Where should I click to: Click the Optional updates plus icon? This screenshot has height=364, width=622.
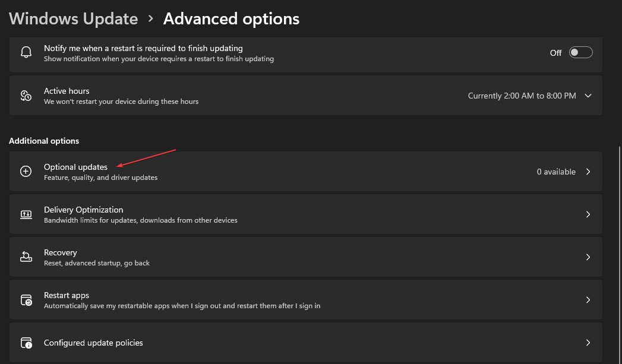tap(26, 171)
